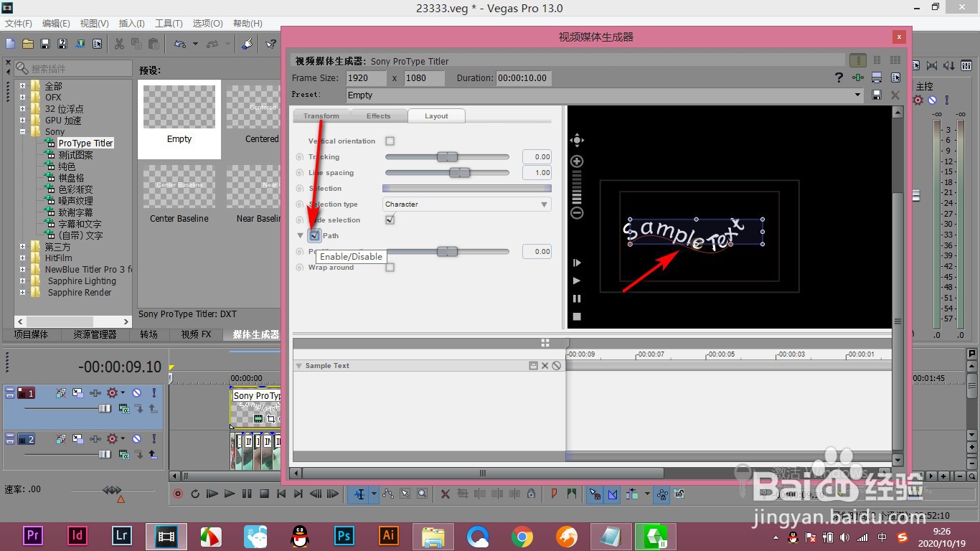Click the pan arrows icon beside preview
The image size is (980, 551).
577,141
